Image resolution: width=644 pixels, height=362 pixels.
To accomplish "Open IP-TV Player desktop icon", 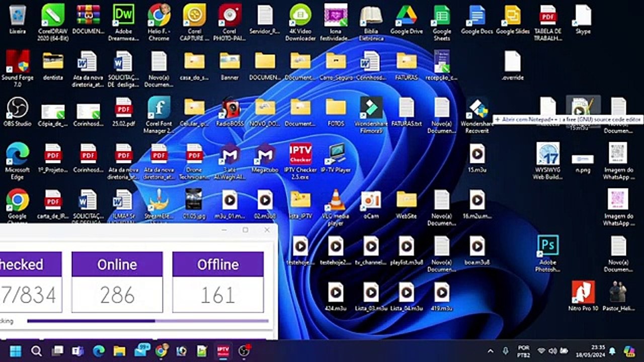I will coord(336,158).
